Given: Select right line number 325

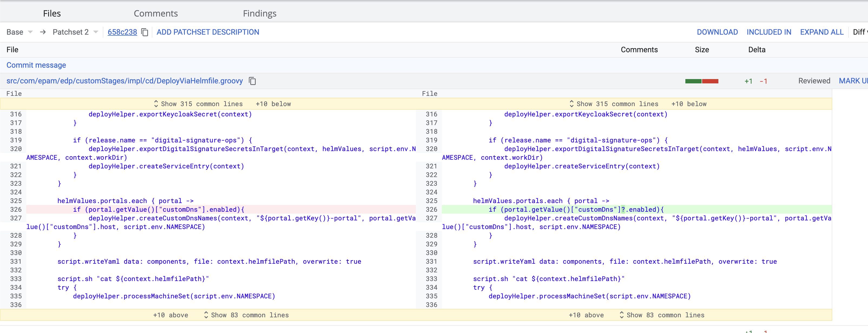Looking at the screenshot, I should tap(431, 201).
